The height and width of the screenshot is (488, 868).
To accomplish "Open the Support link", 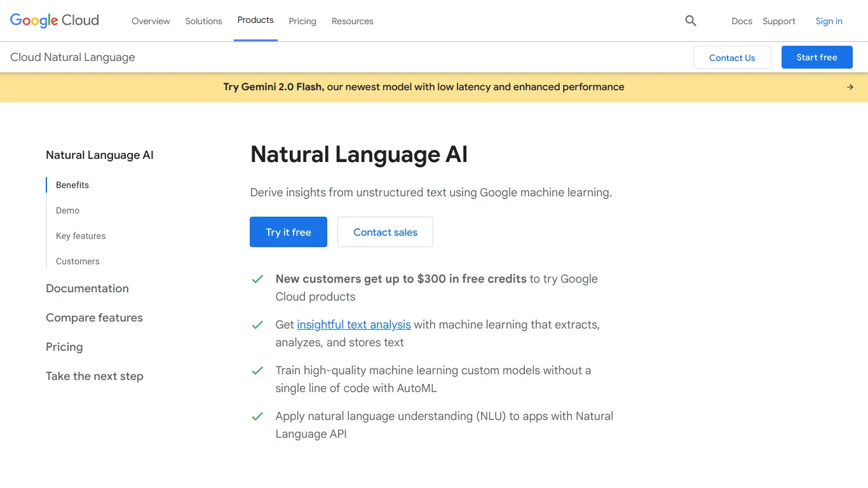I will coord(779,21).
